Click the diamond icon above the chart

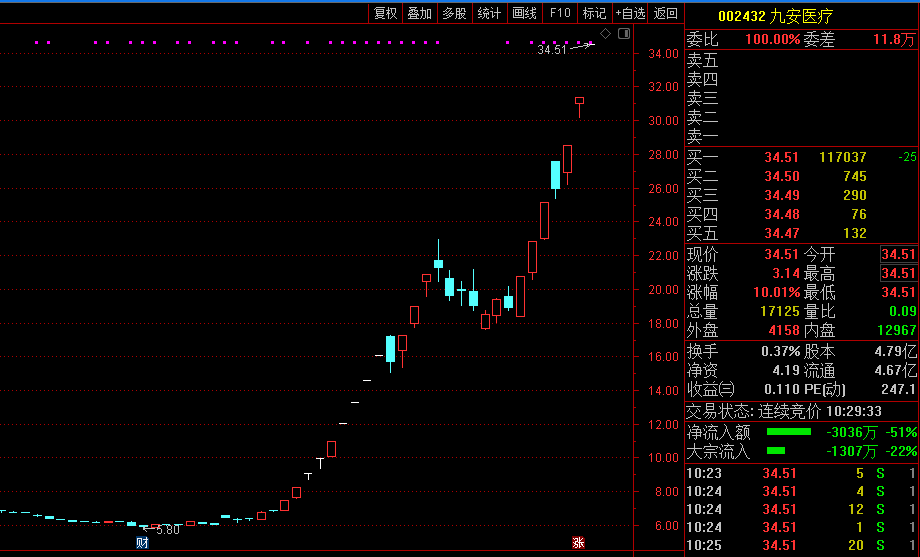[606, 33]
